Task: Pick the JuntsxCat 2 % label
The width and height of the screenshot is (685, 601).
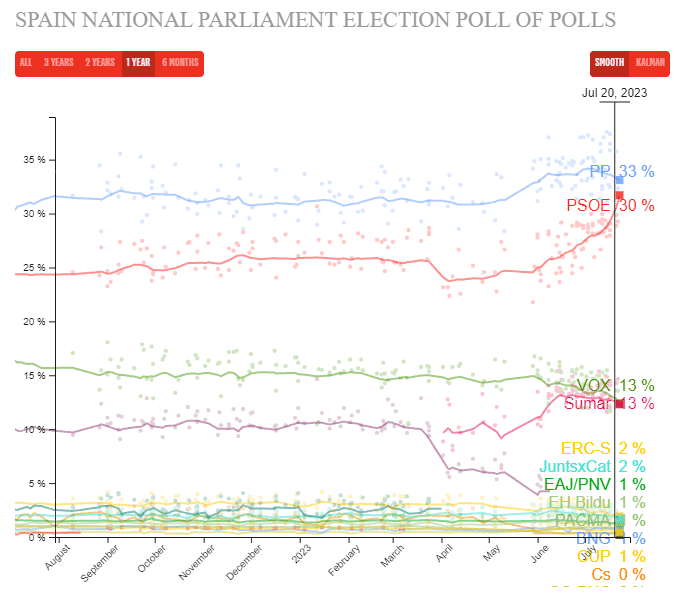Action: (592, 466)
